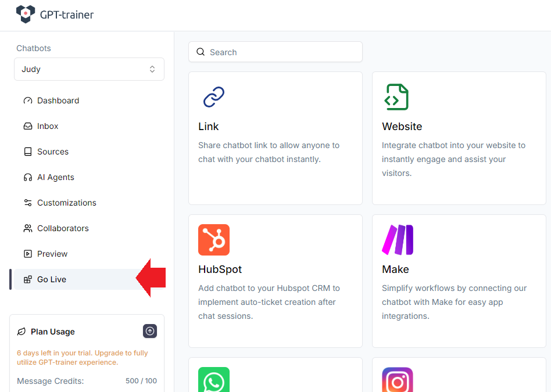Click the Website code file icon
The height and width of the screenshot is (392, 551).
point(396,97)
